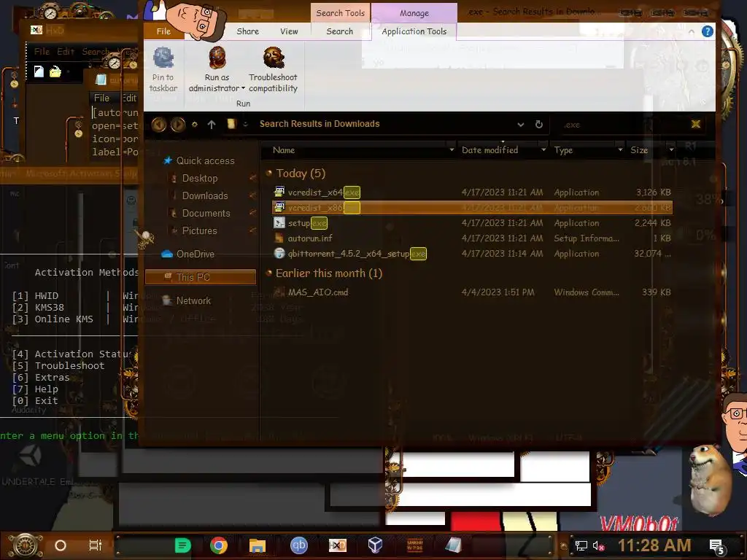747x560 pixels.
Task: Click the vcredist_x64 file icon
Action: (x=279, y=192)
